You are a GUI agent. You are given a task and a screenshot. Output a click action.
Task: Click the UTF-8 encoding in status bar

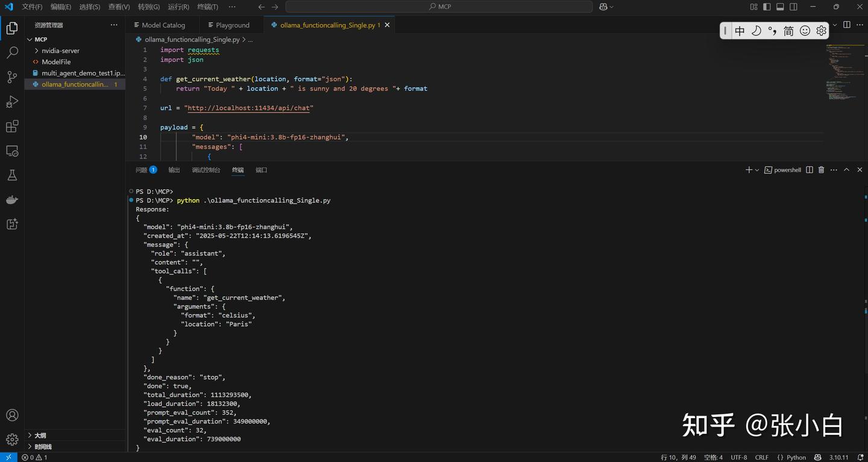[738, 457]
